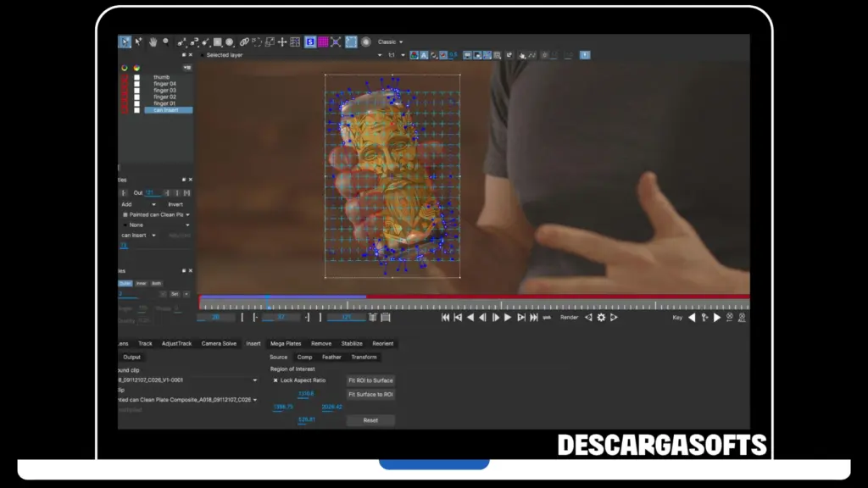Select the pointer selection tool

126,42
